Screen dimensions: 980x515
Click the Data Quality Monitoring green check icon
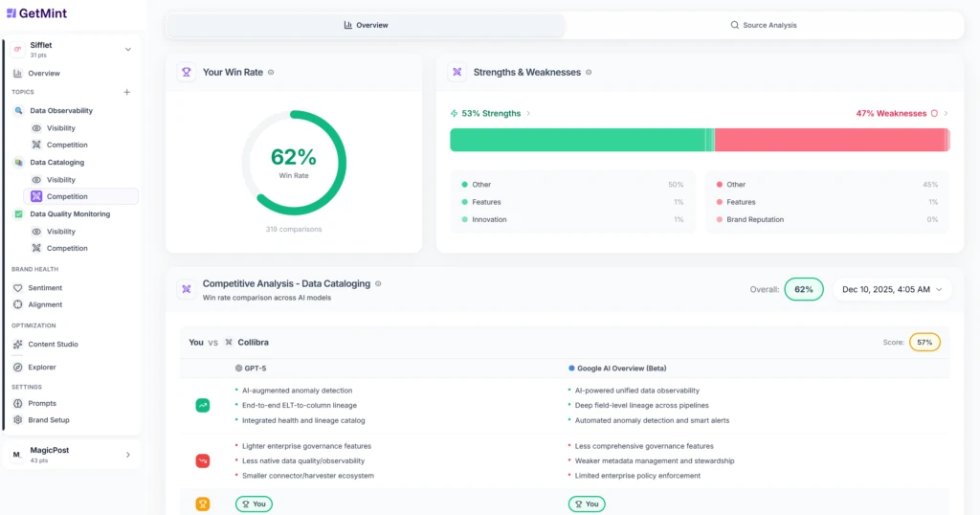(x=19, y=213)
